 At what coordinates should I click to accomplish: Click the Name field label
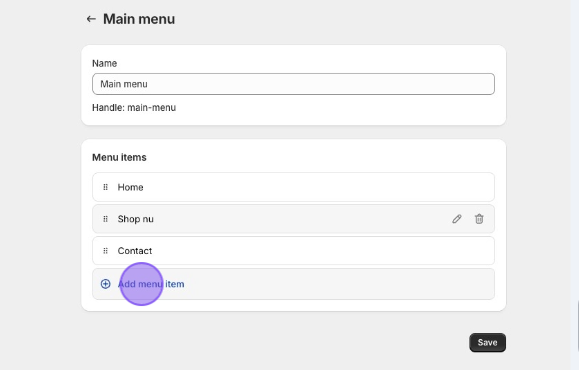tap(105, 64)
